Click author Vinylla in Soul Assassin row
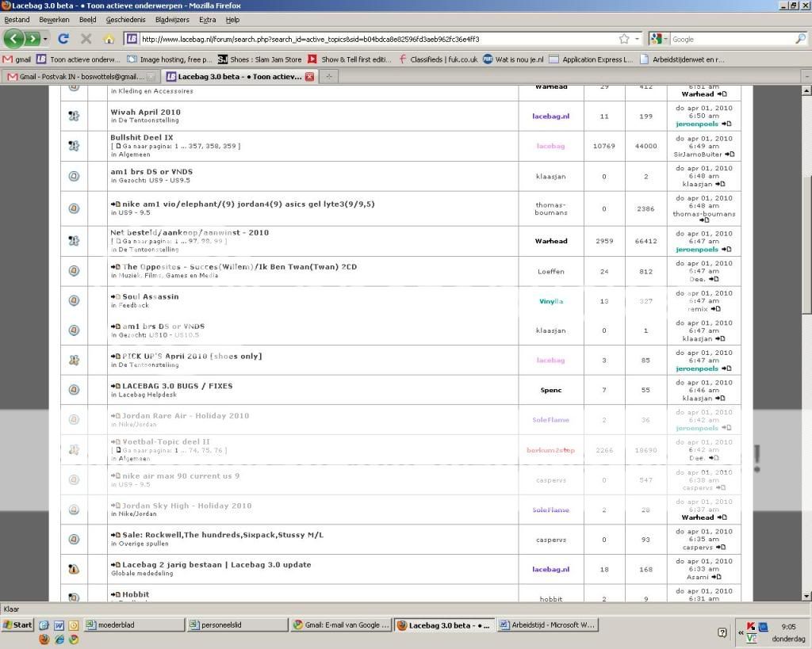This screenshot has height=649, width=812. 551,300
